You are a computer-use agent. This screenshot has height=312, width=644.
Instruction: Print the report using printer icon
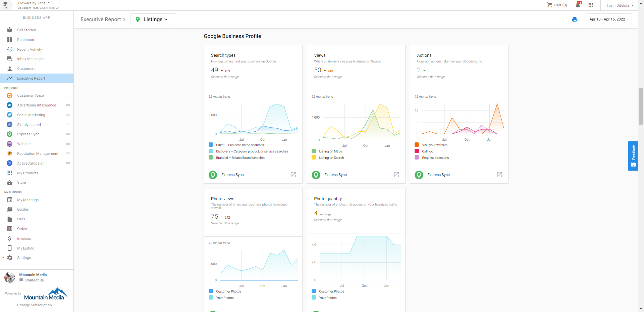coord(575,19)
